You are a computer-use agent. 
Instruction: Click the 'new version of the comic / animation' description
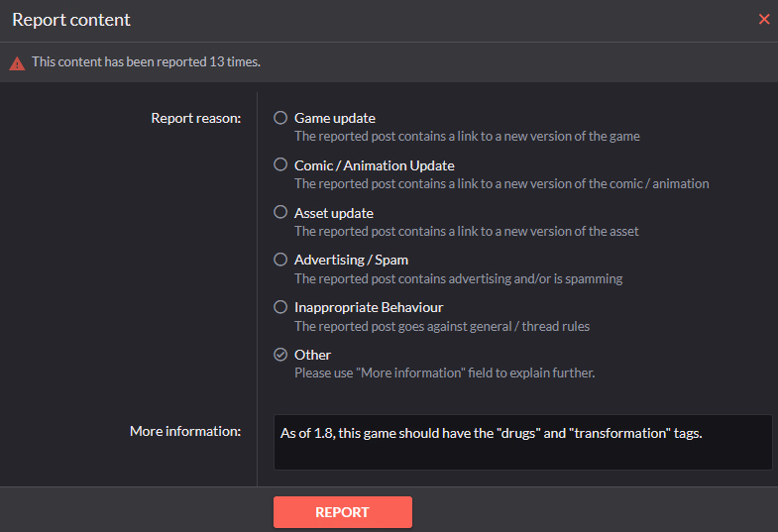[x=501, y=184]
